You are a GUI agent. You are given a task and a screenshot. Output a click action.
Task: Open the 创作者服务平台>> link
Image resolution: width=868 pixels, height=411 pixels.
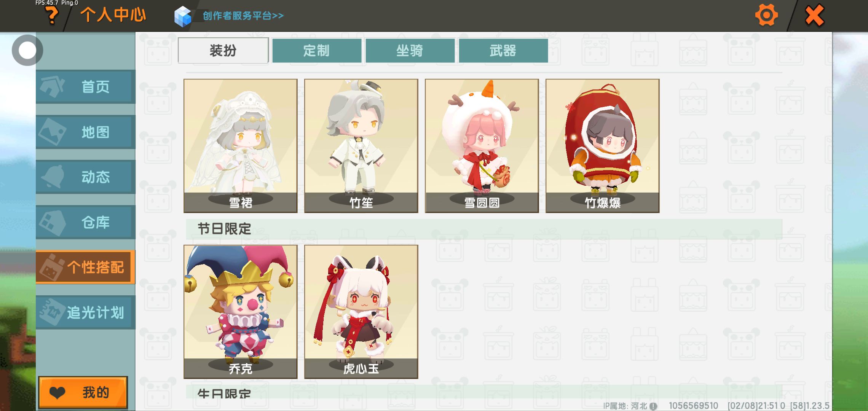(x=243, y=16)
